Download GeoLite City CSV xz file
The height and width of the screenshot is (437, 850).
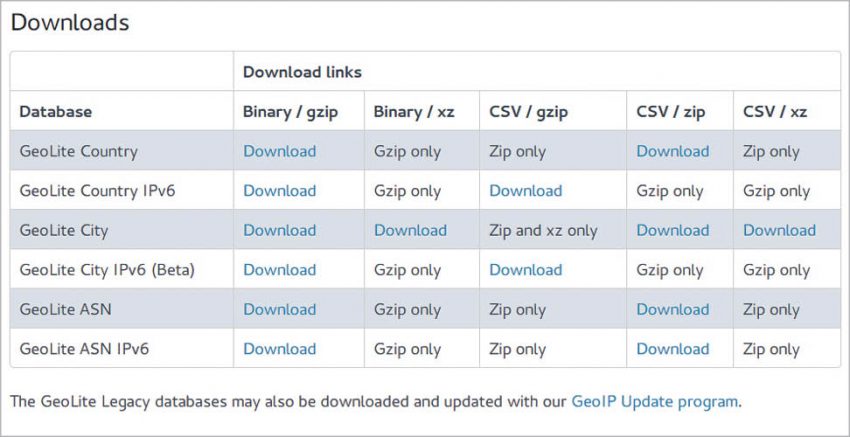tap(779, 231)
